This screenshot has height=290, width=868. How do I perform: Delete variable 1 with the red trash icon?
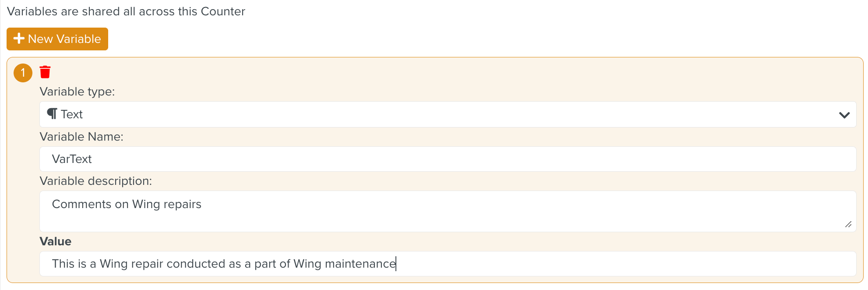tap(45, 72)
